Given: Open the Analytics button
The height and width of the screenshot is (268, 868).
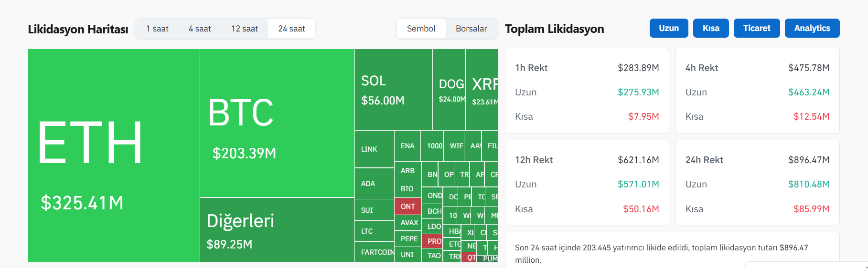Looking at the screenshot, I should point(812,28).
